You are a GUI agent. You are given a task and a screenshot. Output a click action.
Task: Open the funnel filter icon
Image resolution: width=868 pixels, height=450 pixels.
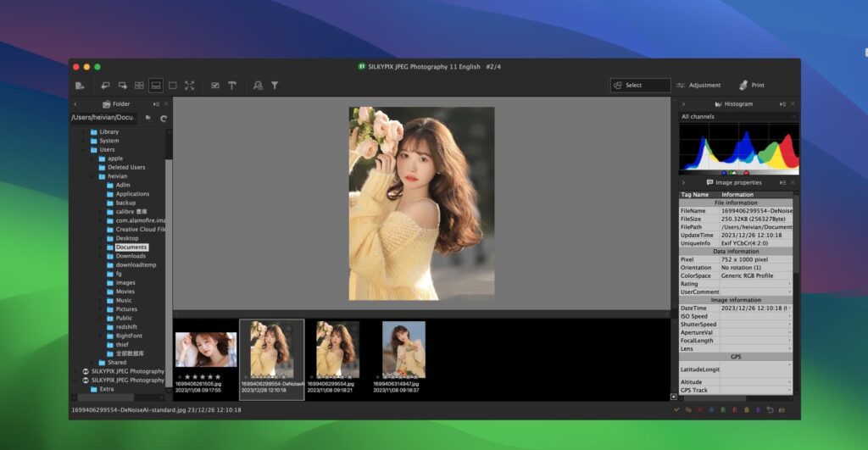[275, 86]
